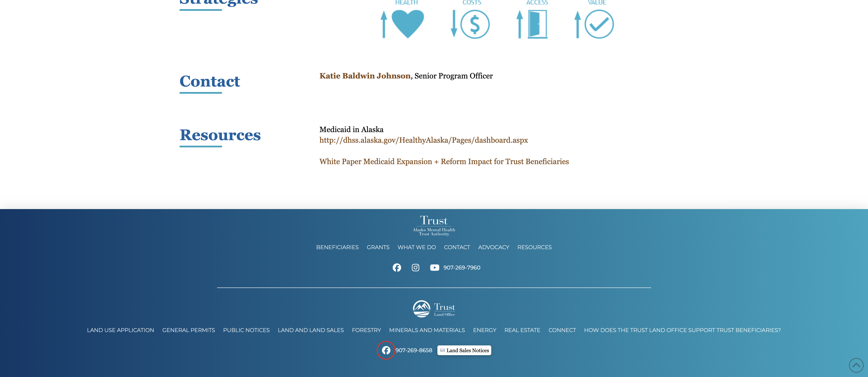868x377 pixels.
Task: Open the Land Use Application link
Action: click(x=120, y=330)
